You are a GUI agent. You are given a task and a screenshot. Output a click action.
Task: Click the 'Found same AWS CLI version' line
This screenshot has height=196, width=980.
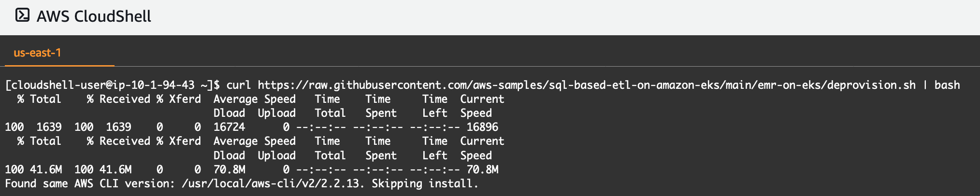[242, 183]
